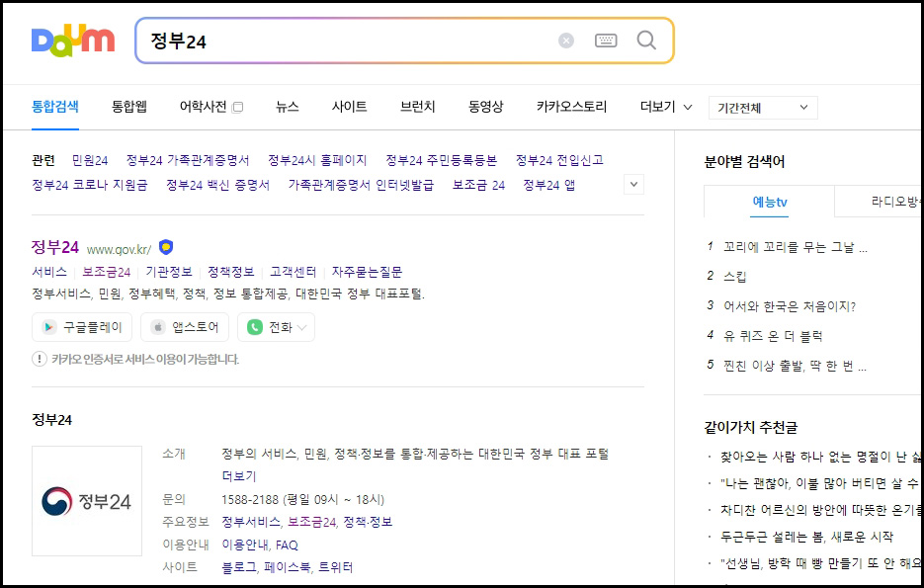Open the 보조금24 sublink under the 정부24 result
The width and height of the screenshot is (924, 588).
point(106,272)
